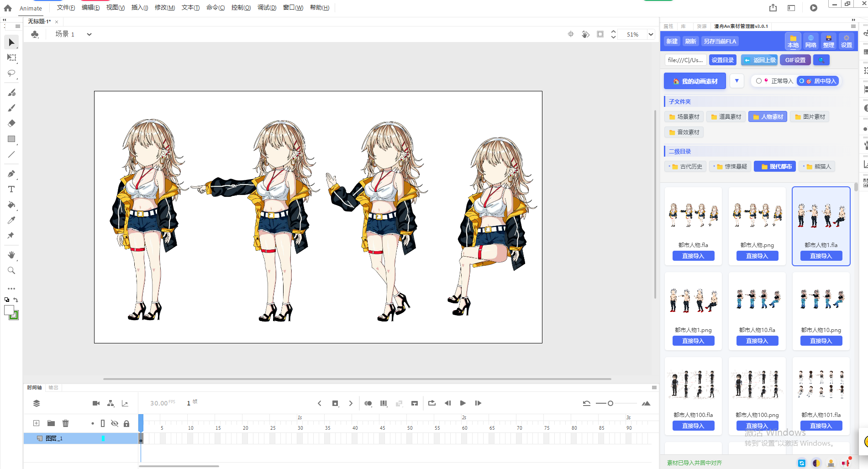Select the Hand tool
The height and width of the screenshot is (469, 868).
tap(11, 255)
